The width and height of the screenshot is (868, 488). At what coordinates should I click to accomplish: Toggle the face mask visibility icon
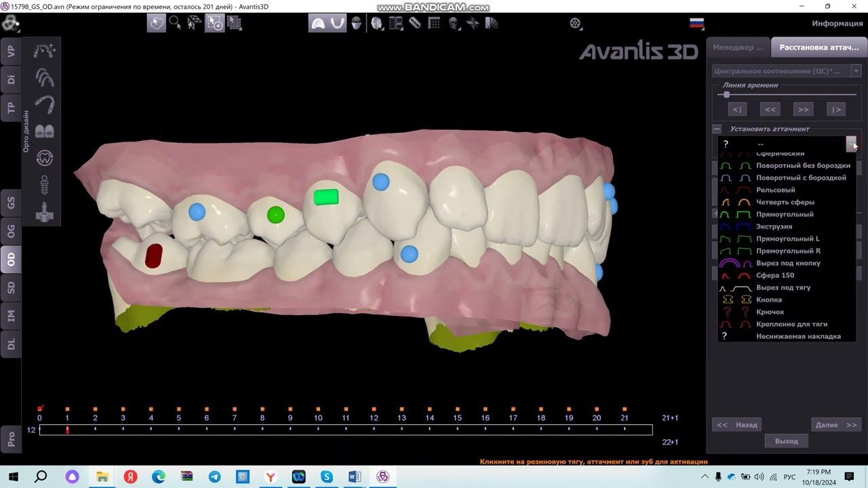pyautogui.click(x=356, y=23)
